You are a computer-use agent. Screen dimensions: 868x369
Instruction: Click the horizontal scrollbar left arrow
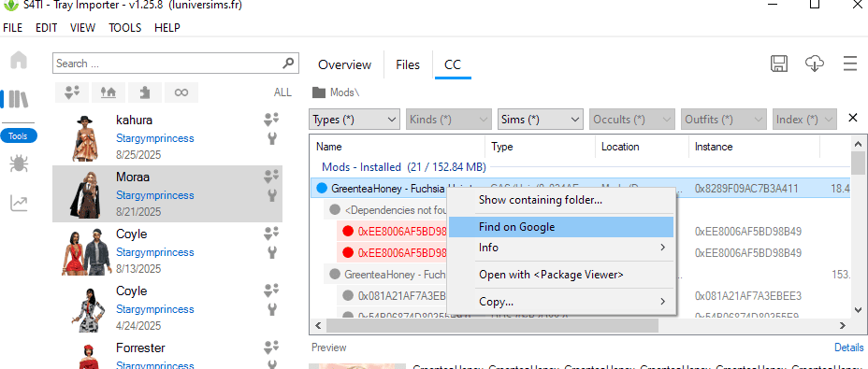click(x=318, y=326)
